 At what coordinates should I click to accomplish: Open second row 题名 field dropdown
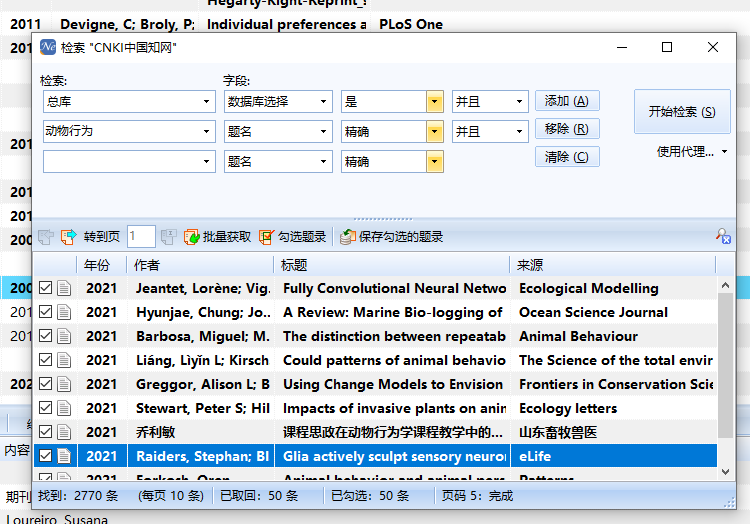323,131
